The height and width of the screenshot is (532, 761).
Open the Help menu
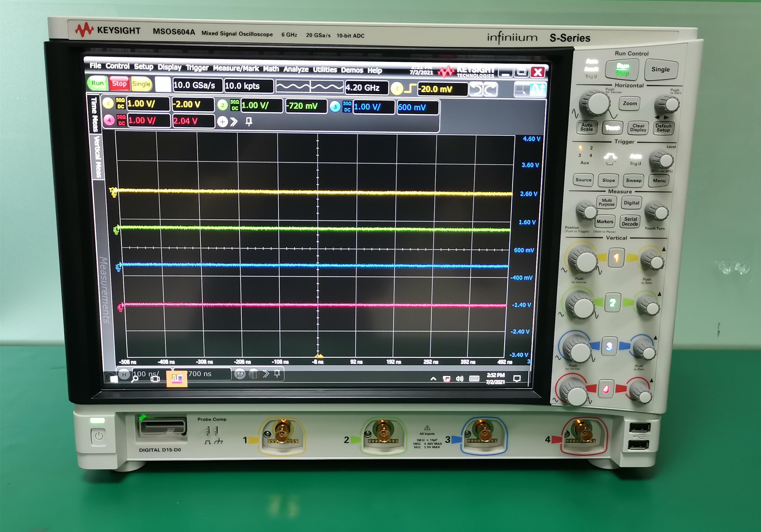coord(375,71)
